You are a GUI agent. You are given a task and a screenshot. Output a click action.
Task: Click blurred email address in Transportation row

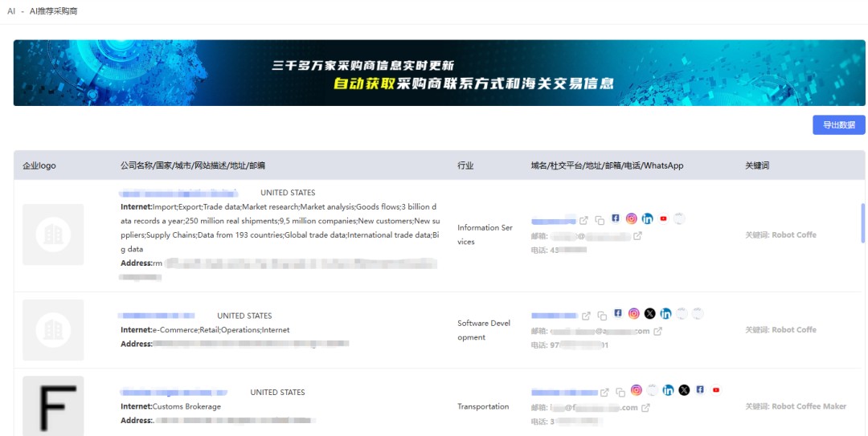click(x=593, y=407)
